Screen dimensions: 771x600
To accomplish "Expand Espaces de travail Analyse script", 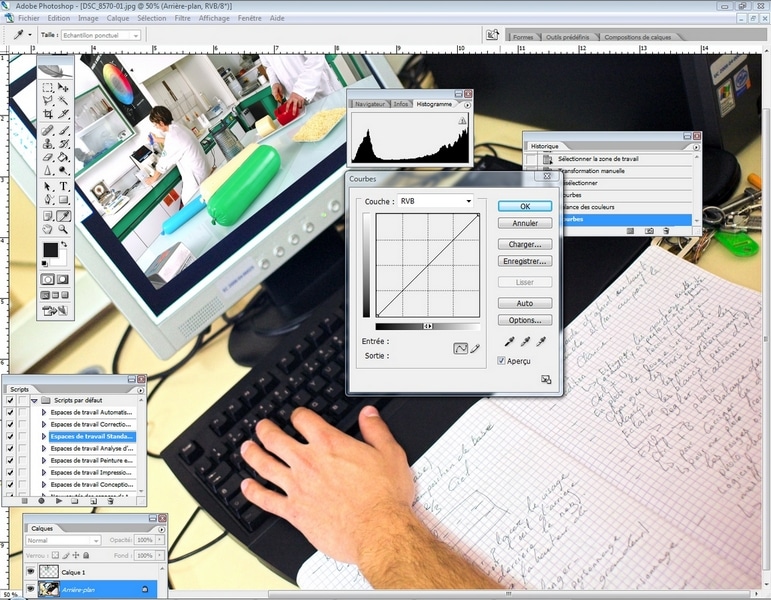I will [x=44, y=447].
